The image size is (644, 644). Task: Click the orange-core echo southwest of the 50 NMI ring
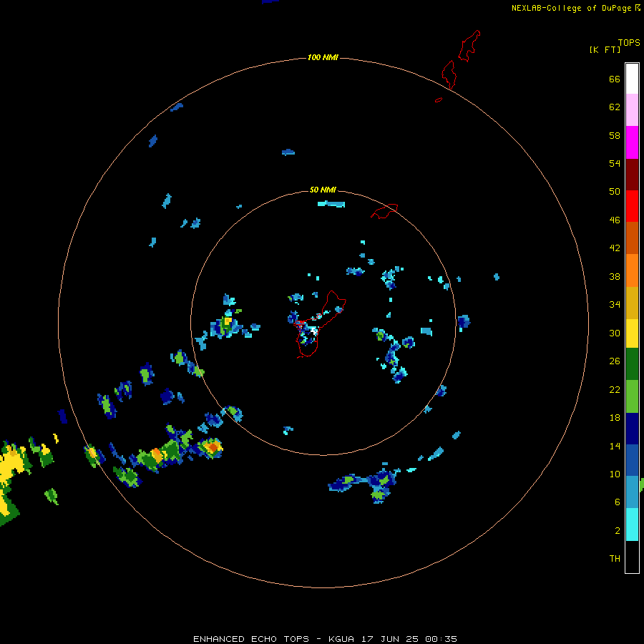point(211,447)
